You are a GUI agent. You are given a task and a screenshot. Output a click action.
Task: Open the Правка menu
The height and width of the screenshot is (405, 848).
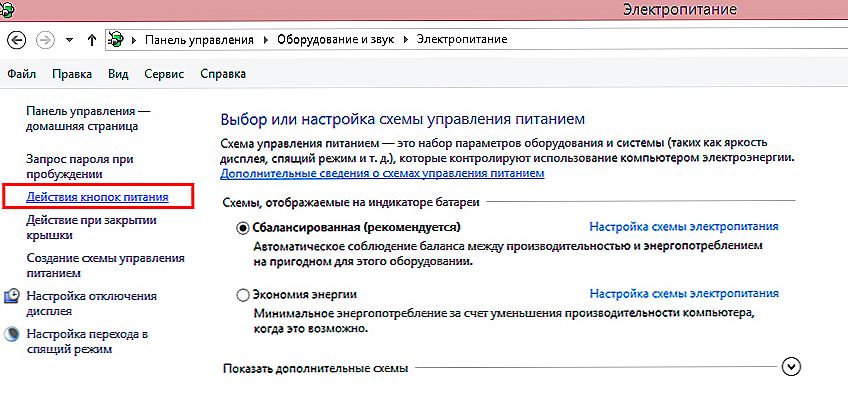tap(72, 74)
